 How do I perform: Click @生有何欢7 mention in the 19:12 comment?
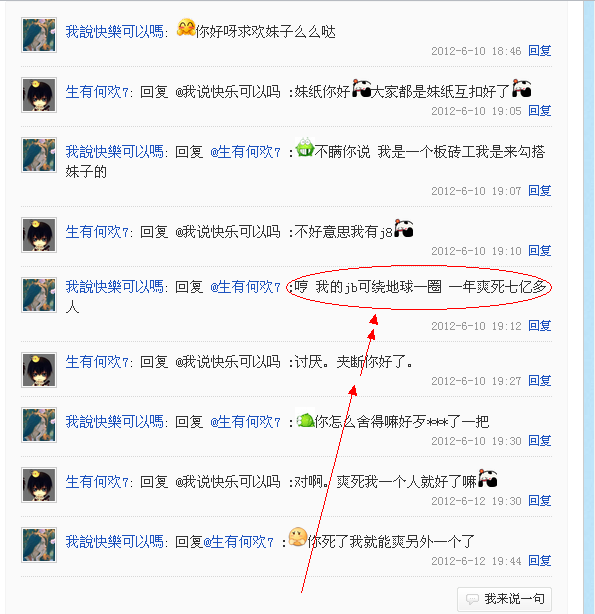(245, 287)
